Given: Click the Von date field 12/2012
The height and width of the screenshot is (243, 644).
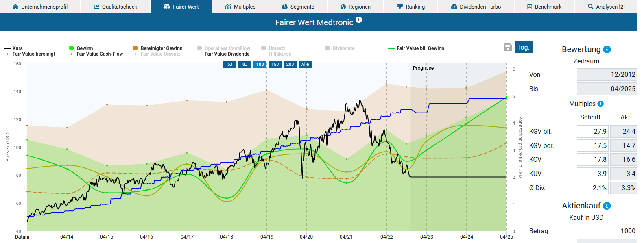Looking at the screenshot, I should pos(607,74).
